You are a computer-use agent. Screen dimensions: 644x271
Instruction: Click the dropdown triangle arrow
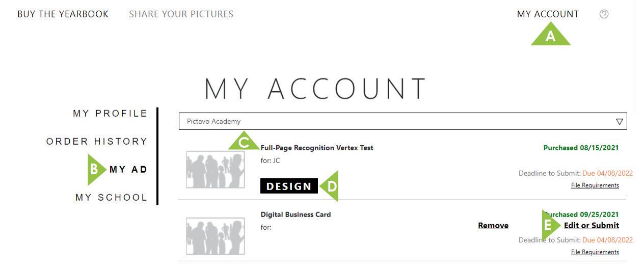(619, 122)
